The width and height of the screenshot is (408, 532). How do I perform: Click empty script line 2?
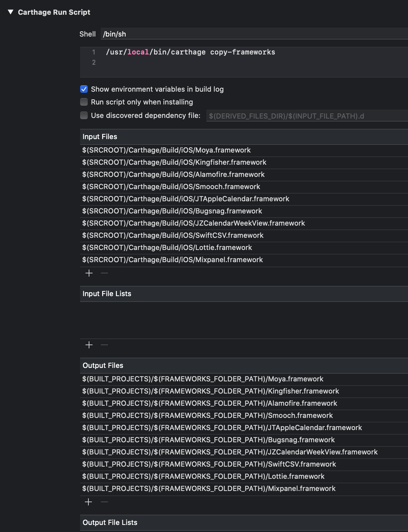point(244,62)
